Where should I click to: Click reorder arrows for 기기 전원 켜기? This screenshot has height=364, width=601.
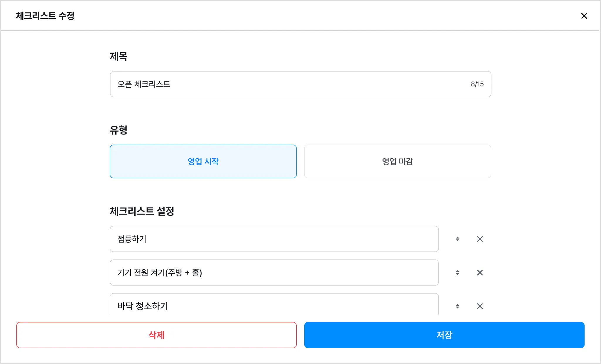(x=457, y=273)
